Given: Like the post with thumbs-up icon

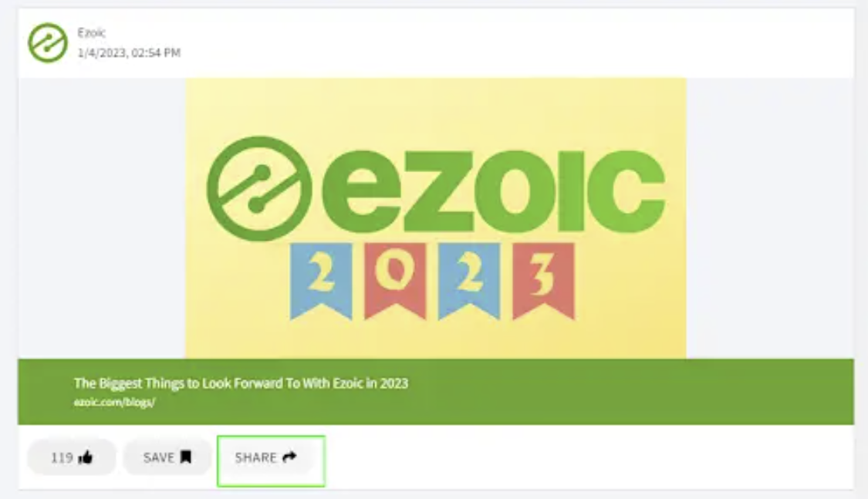Looking at the screenshot, I should pos(86,457).
